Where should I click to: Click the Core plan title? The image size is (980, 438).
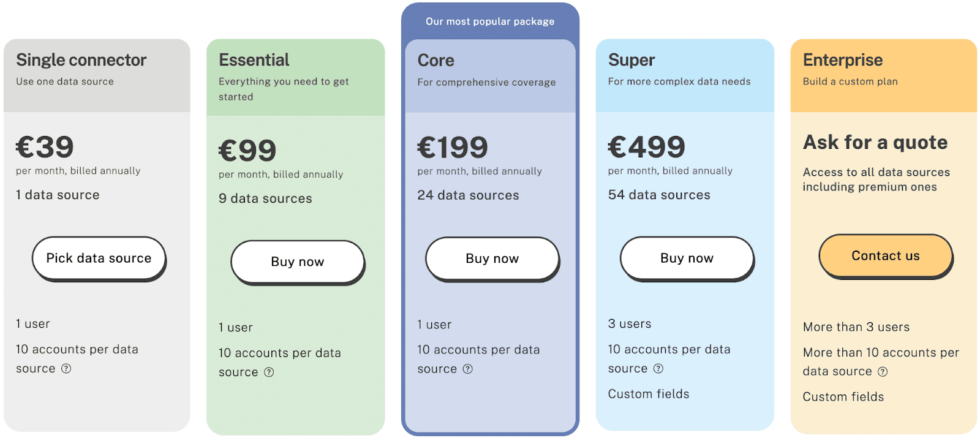[x=436, y=61]
